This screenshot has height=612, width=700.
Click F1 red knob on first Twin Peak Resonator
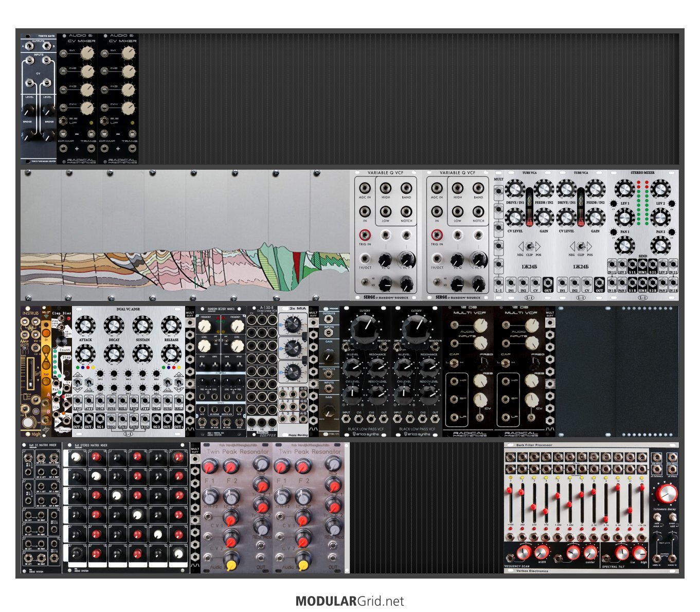[209, 467]
